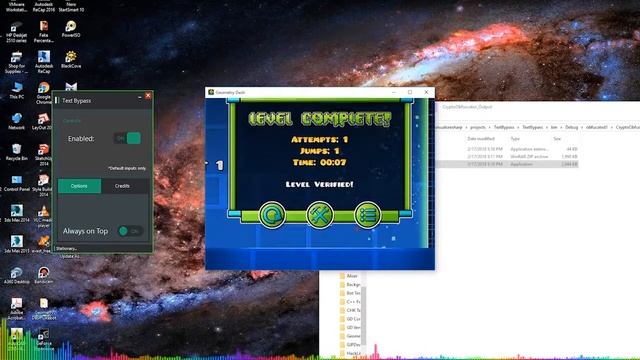Open the Adobe Acrobat desktop shortcut
The height and width of the screenshot is (360, 640).
coord(16,309)
